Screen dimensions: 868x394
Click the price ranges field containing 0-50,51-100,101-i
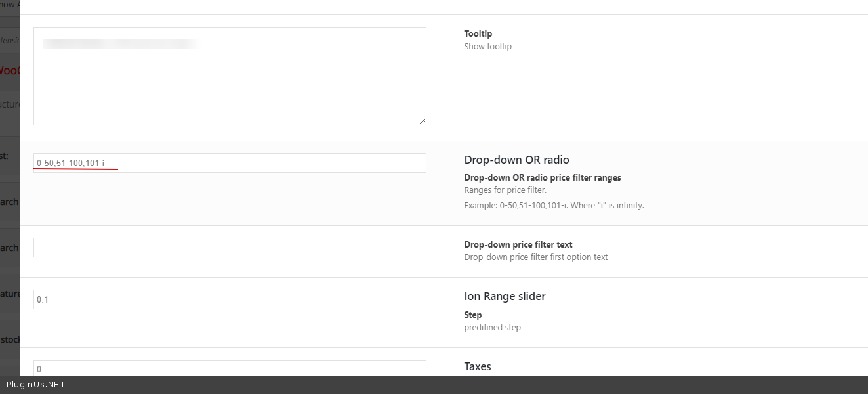click(230, 163)
